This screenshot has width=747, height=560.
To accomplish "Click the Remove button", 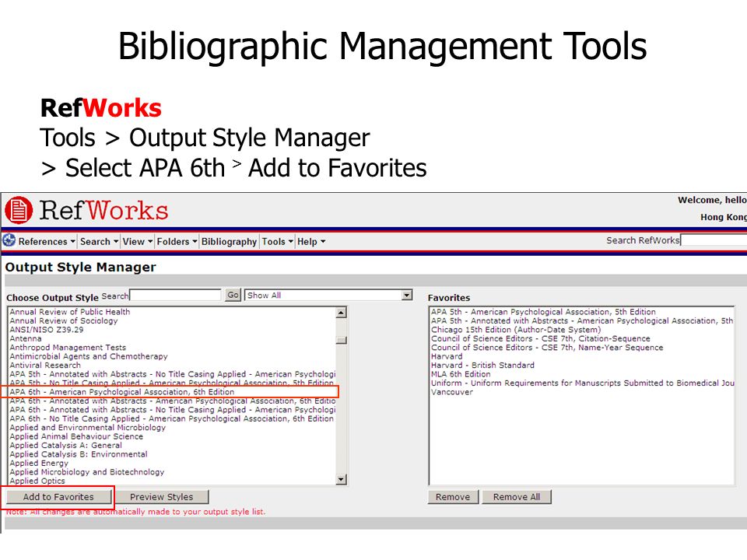I will (453, 497).
